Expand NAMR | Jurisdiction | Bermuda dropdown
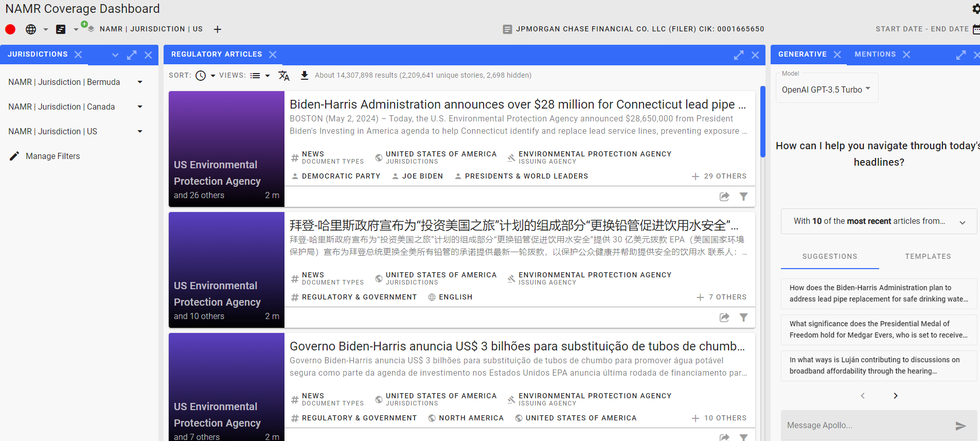The width and height of the screenshot is (980, 441). coord(140,82)
